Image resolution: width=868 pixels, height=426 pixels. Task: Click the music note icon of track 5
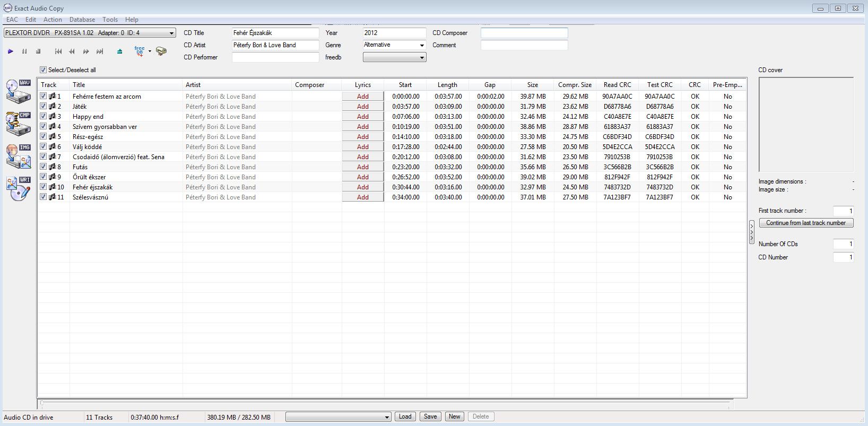pos(52,136)
